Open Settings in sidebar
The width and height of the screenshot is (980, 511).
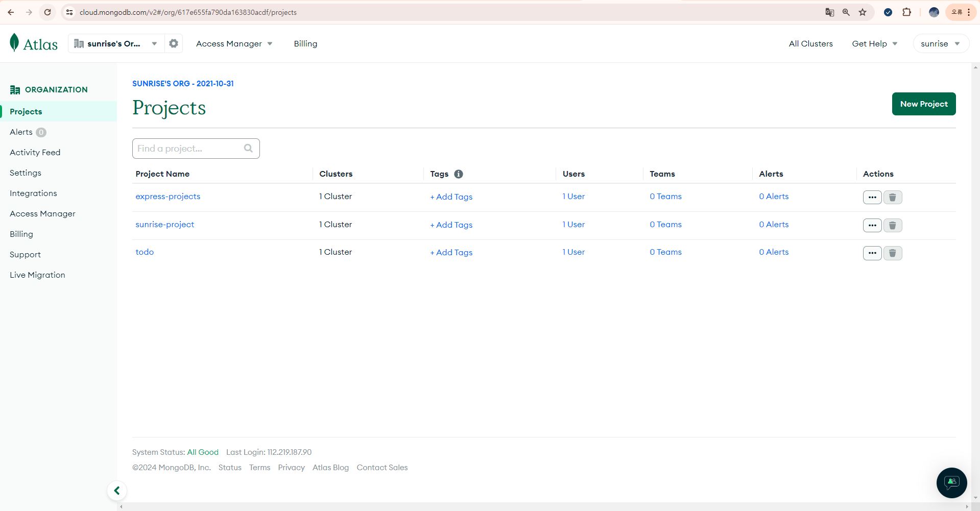point(26,173)
